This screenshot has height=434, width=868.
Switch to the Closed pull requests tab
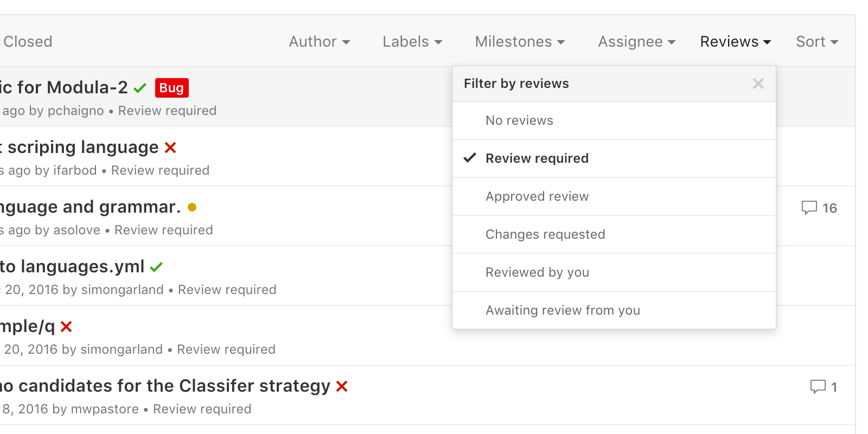coord(28,41)
